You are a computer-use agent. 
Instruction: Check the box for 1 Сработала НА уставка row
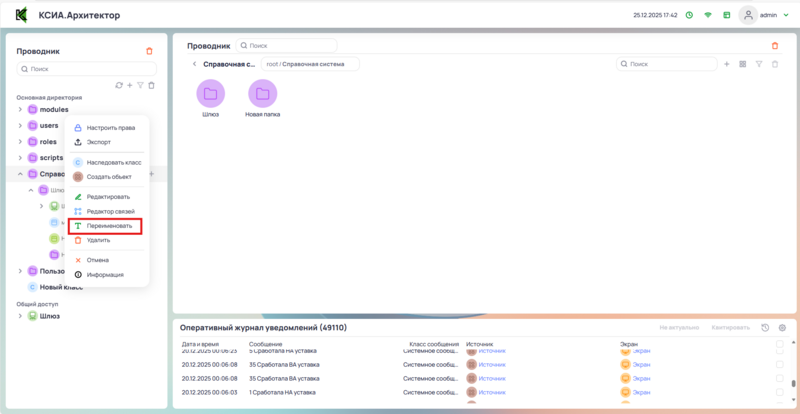[x=780, y=392]
